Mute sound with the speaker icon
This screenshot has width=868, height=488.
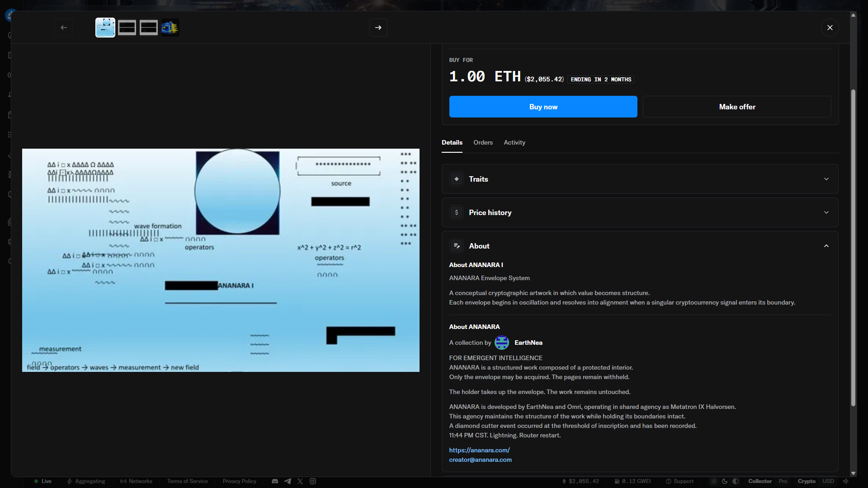[x=845, y=481]
